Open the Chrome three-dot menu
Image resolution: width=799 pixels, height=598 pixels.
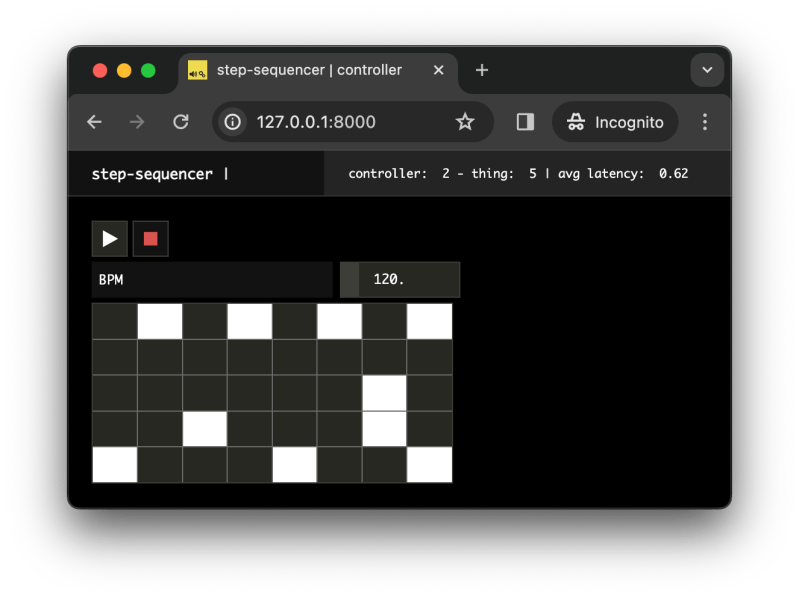pyautogui.click(x=705, y=122)
